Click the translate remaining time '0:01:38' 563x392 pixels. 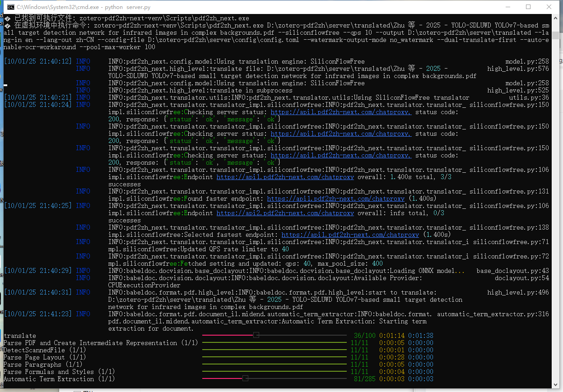421,336
